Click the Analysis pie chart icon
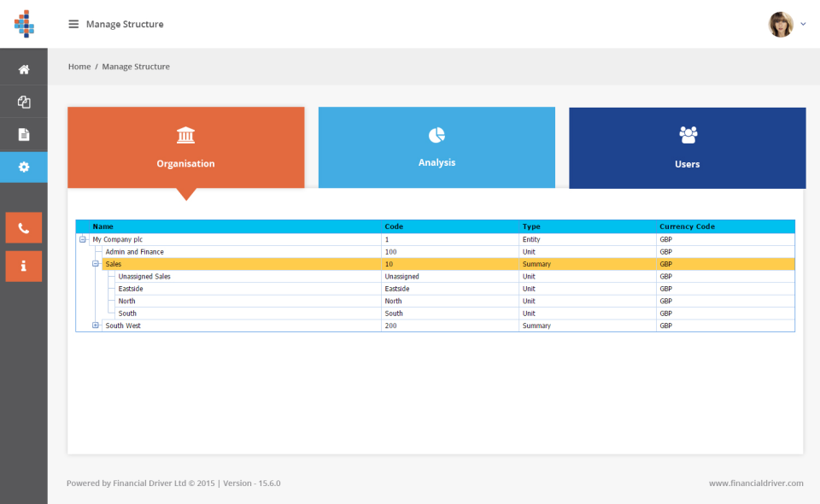 tap(436, 134)
